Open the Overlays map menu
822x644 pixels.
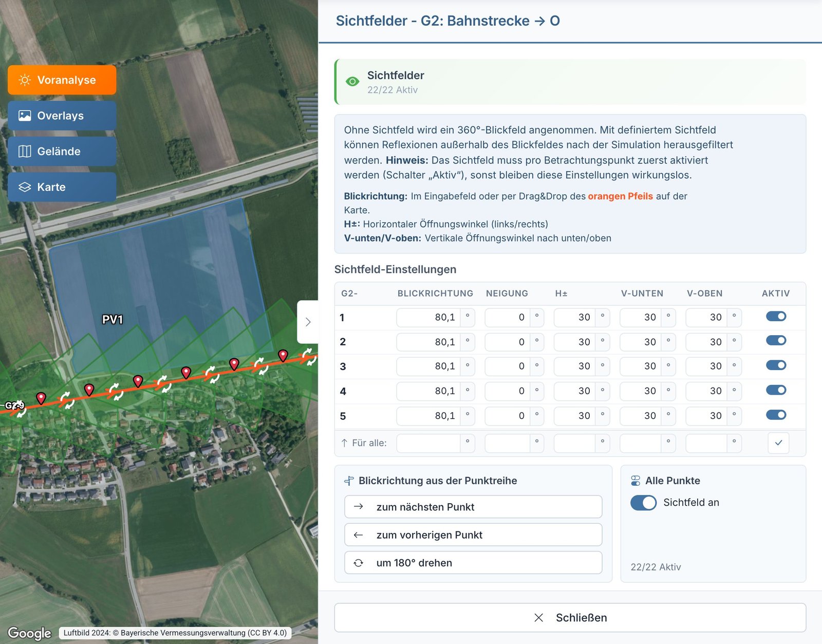click(62, 116)
